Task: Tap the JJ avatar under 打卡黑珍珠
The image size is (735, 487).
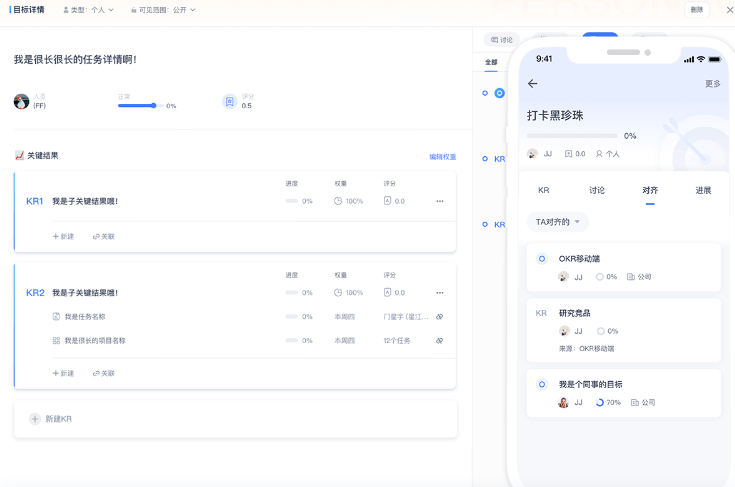Action: [x=532, y=154]
